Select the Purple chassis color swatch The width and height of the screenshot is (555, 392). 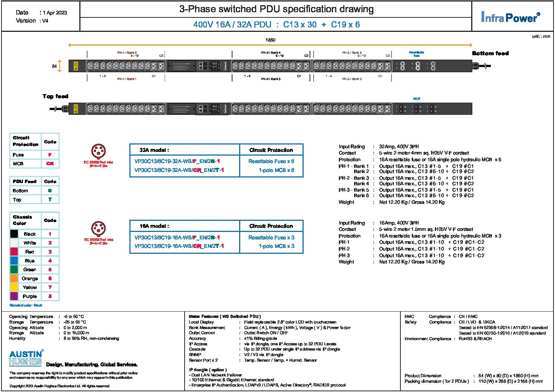[x=14, y=296]
